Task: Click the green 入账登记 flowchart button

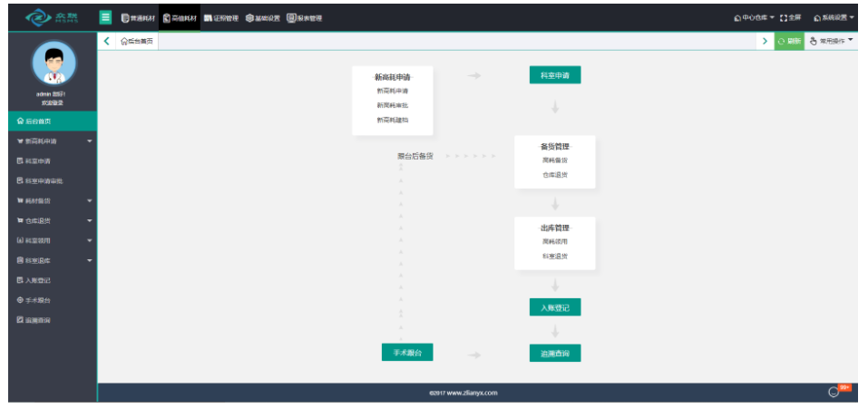Action: 555,307
